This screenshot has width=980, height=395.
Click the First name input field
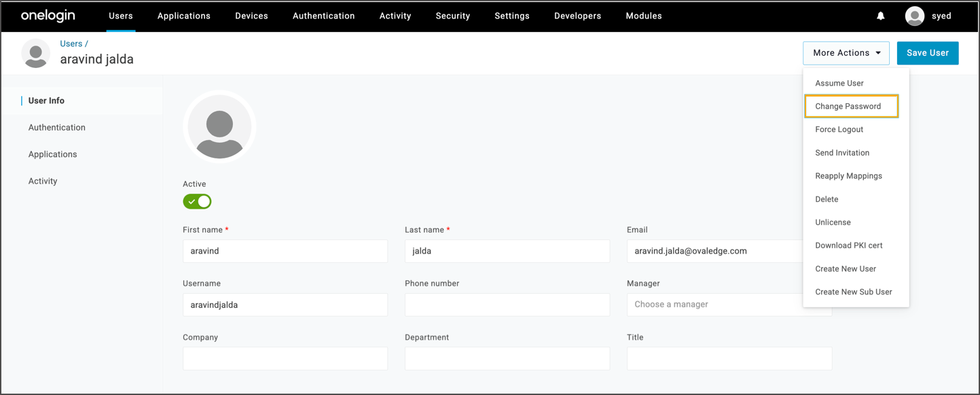point(285,251)
